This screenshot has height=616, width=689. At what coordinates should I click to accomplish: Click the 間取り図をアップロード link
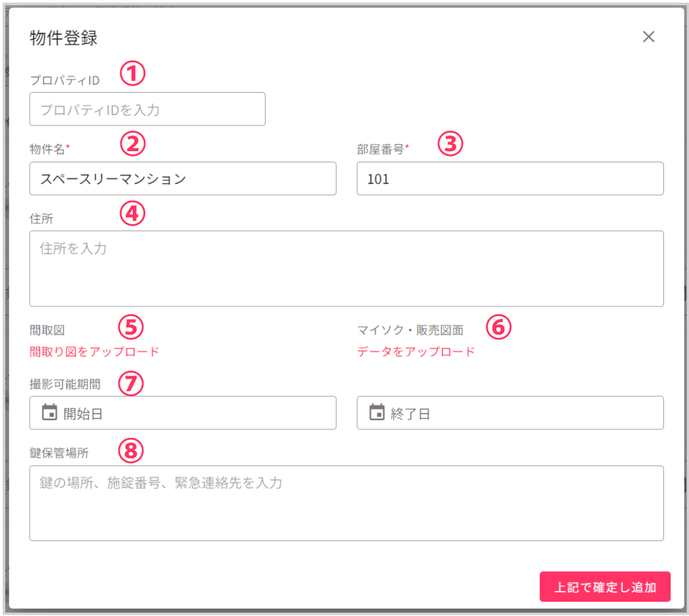click(95, 352)
